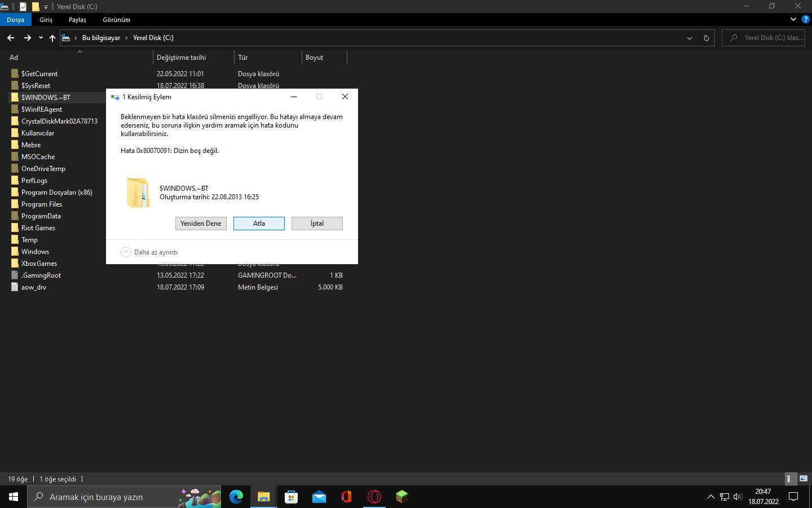Open the Dosya menu
The width and height of the screenshot is (812, 508).
coord(16,20)
